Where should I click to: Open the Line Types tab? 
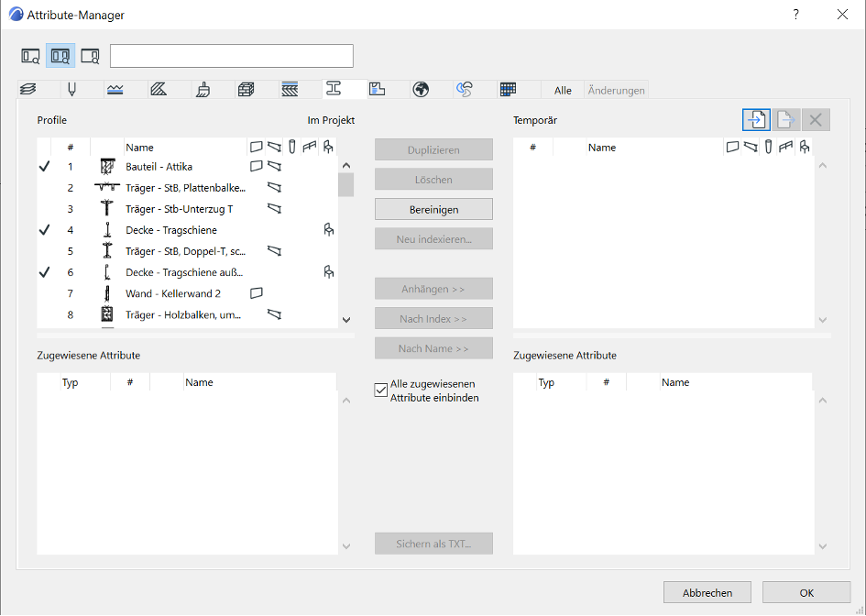[x=115, y=90]
